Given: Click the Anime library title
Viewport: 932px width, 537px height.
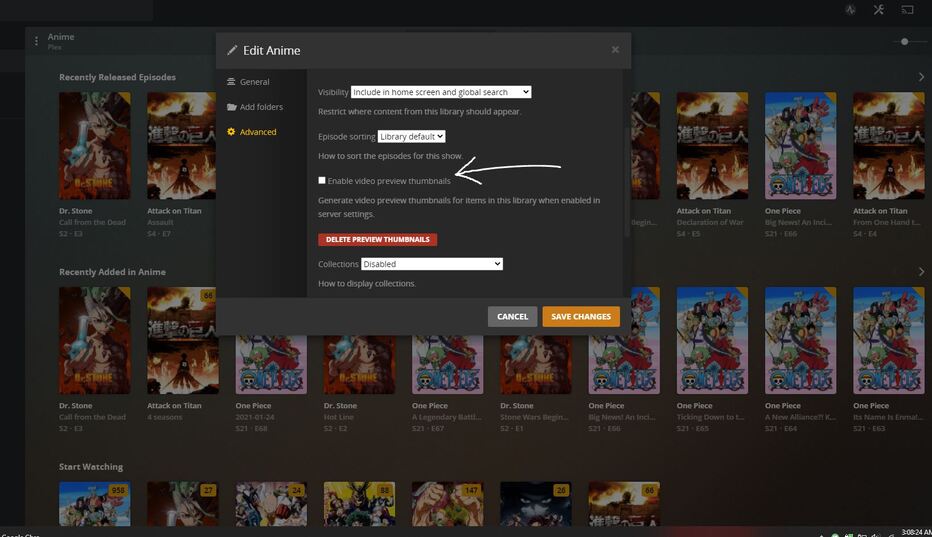Looking at the screenshot, I should [x=61, y=37].
